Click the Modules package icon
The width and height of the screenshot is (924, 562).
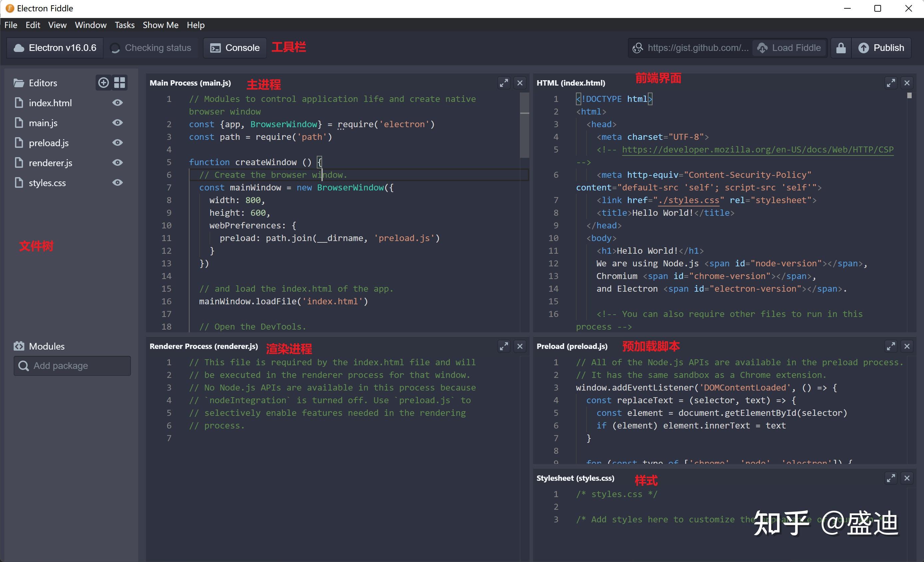(19, 346)
